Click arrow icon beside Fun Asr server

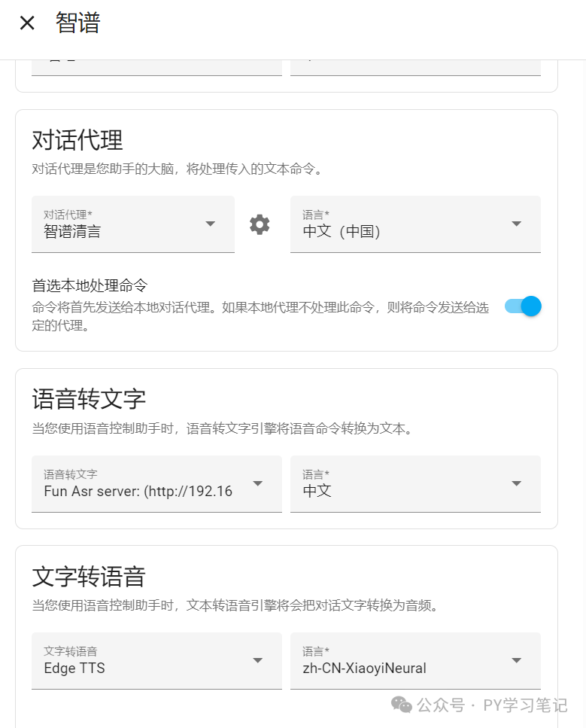257,483
